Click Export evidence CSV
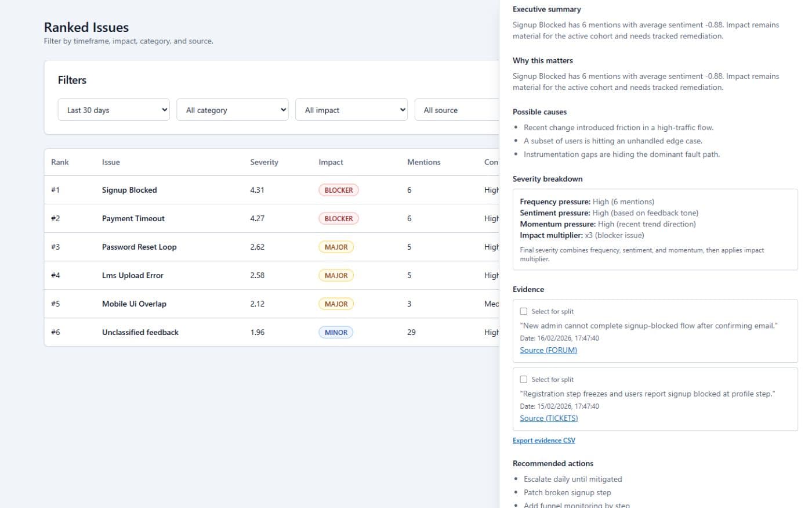Viewport: 812px width, 508px height. [x=543, y=440]
